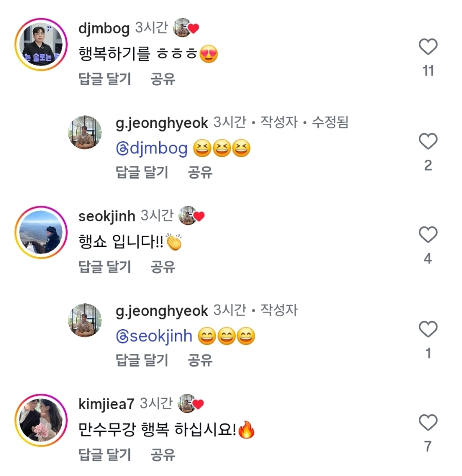The height and width of the screenshot is (476, 462).
Task: Open the @seokjinh mention link
Action: pyautogui.click(x=154, y=336)
